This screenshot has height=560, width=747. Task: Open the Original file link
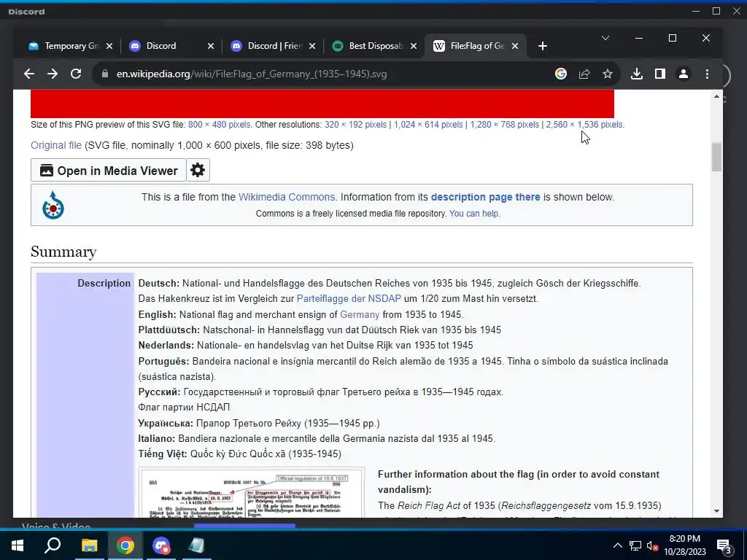[56, 145]
